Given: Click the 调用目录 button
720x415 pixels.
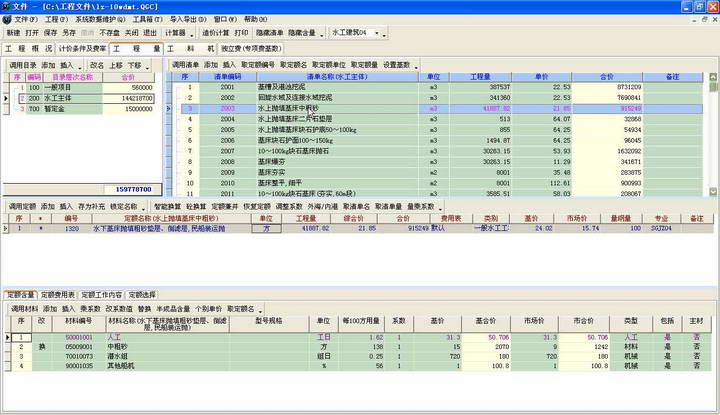Looking at the screenshot, I should click(x=23, y=66).
